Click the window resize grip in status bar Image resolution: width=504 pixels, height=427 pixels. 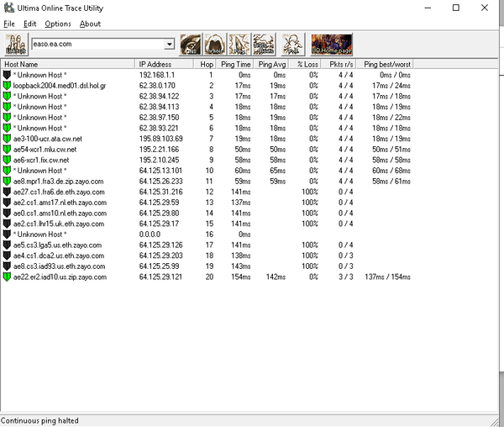tap(494, 422)
